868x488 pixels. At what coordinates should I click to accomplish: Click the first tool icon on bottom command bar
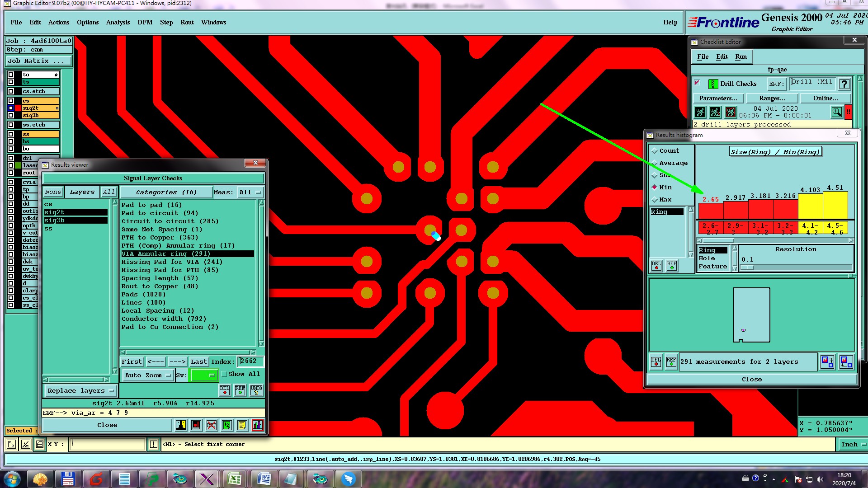coord(11,444)
